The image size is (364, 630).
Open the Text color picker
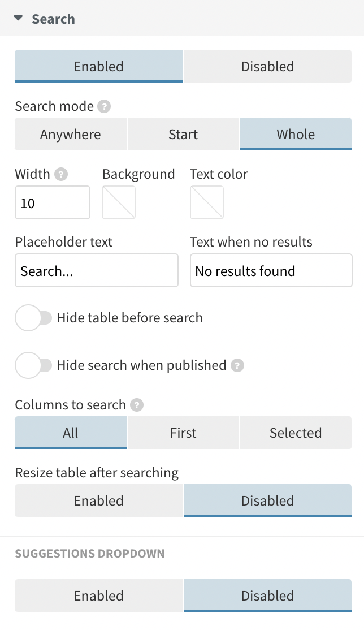pyautogui.click(x=207, y=202)
